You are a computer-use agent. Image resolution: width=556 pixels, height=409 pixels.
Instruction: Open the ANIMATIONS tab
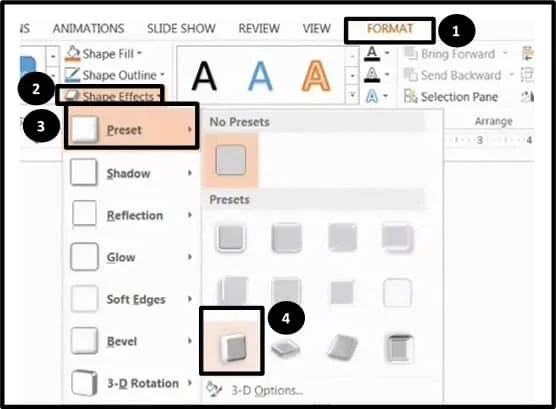pyautogui.click(x=88, y=28)
